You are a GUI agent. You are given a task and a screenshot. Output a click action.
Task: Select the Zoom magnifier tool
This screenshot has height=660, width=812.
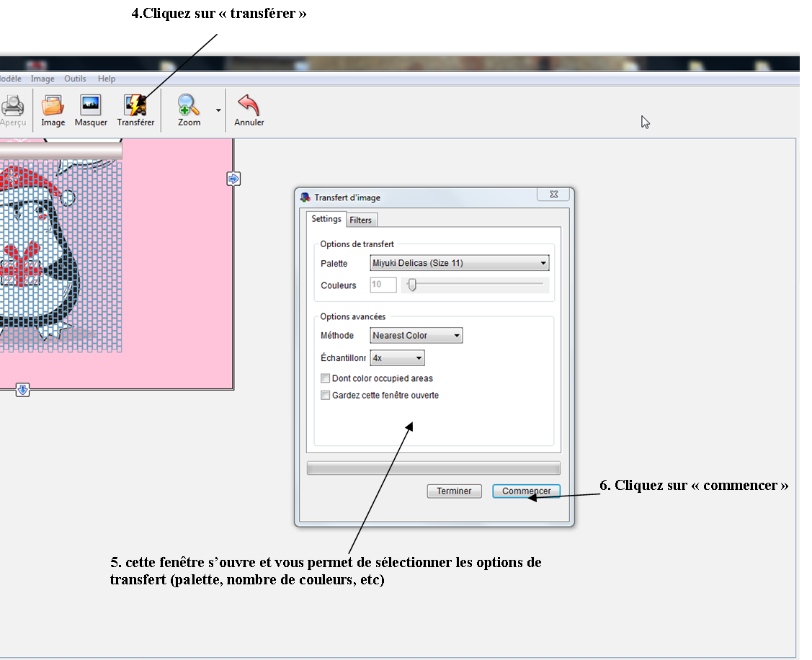coord(189,107)
